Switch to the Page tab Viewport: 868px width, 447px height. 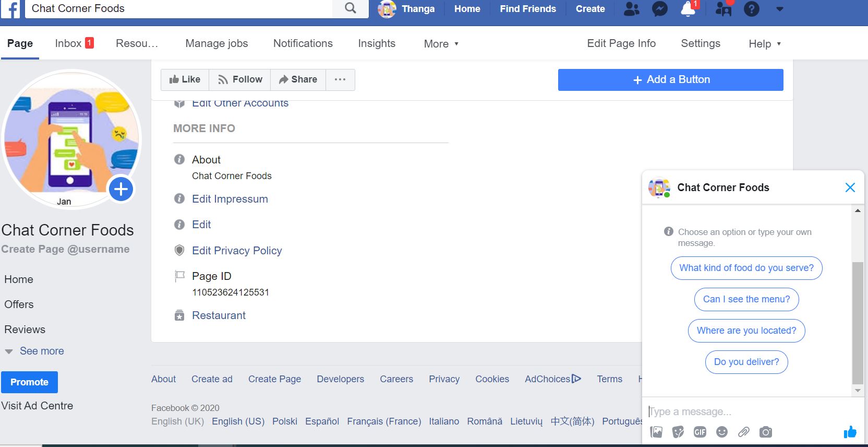tap(20, 43)
